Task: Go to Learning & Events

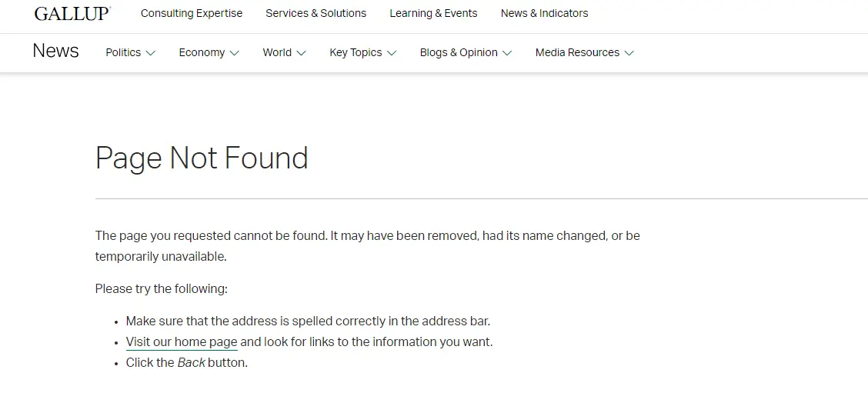Action: click(x=433, y=13)
